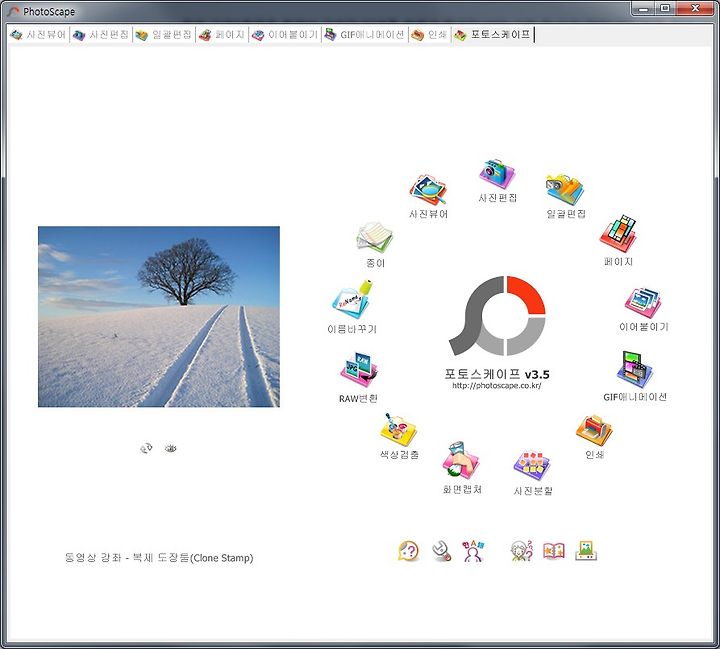
Task: Open the 종이 paper print icon
Action: [375, 237]
